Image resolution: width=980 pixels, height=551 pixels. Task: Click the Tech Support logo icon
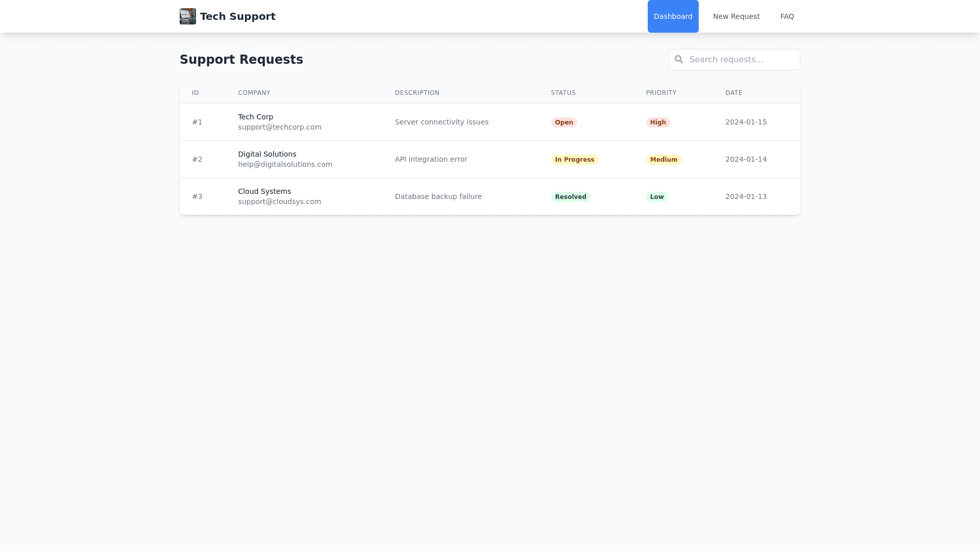pos(187,16)
